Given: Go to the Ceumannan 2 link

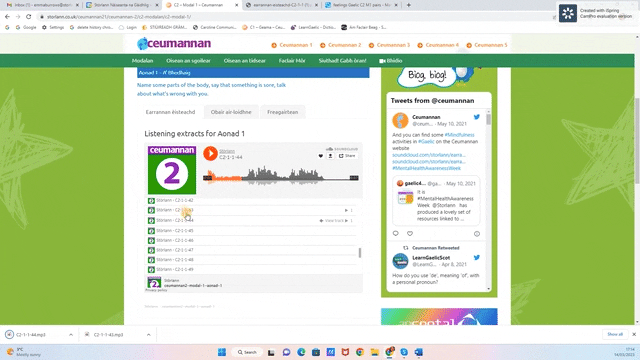Looking at the screenshot, I should tap(341, 45).
